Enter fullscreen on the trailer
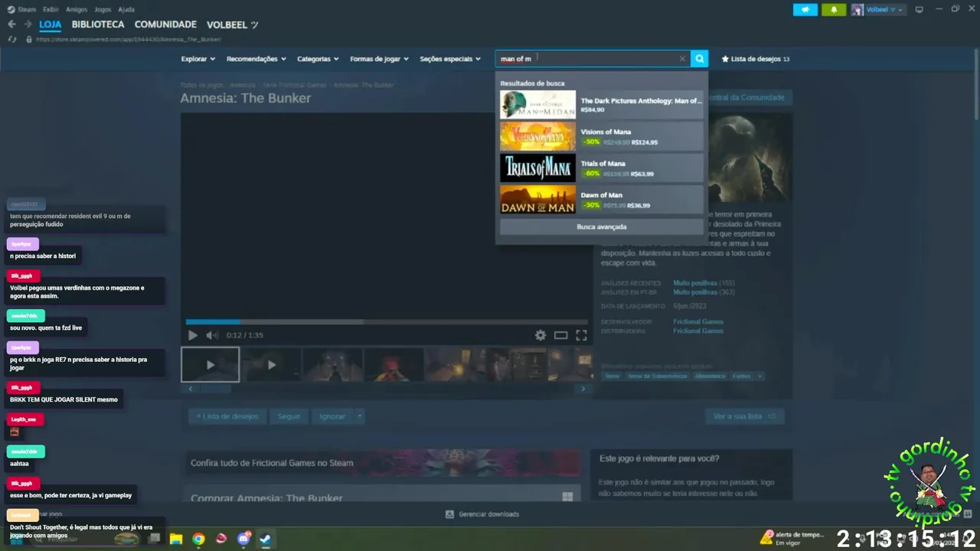980x551 pixels. [581, 335]
